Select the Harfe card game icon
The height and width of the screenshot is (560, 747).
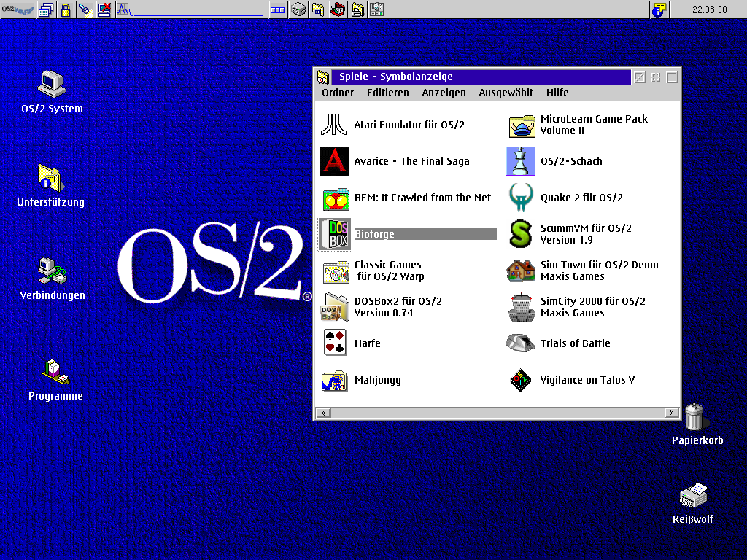334,342
